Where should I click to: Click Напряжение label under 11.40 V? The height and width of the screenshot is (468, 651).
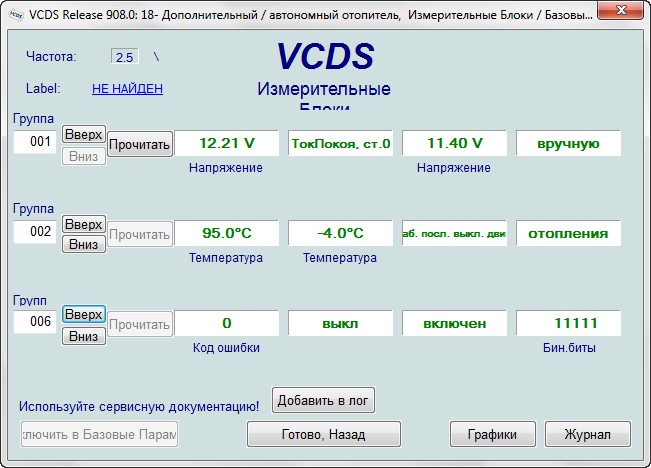454,168
